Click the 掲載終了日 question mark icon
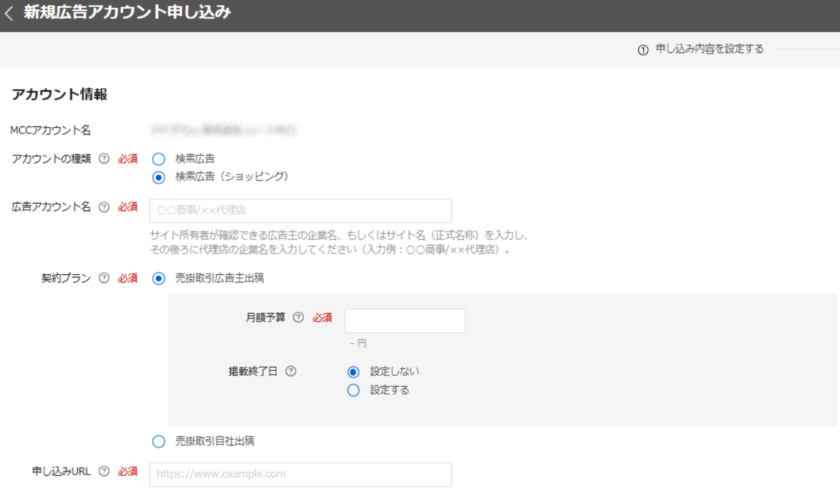 pyautogui.click(x=291, y=371)
